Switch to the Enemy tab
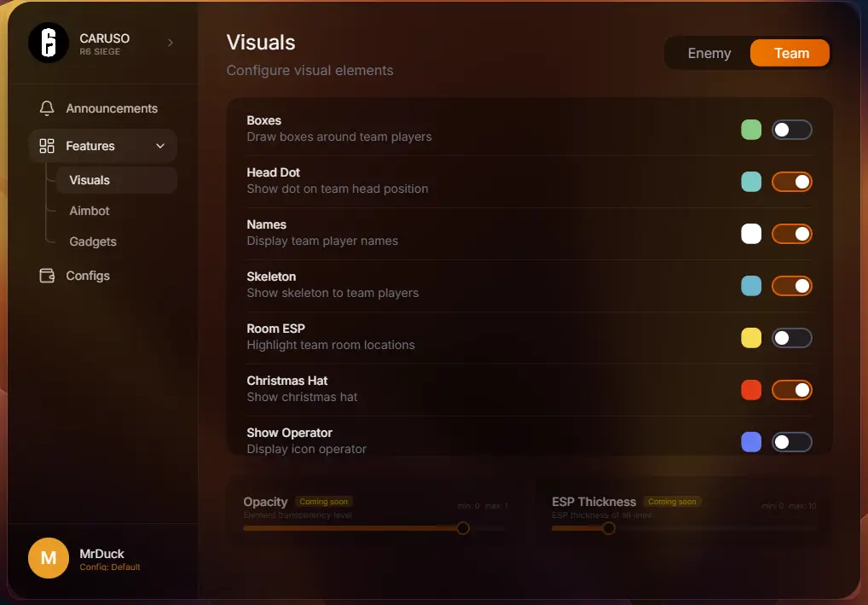The height and width of the screenshot is (605, 868). point(709,53)
